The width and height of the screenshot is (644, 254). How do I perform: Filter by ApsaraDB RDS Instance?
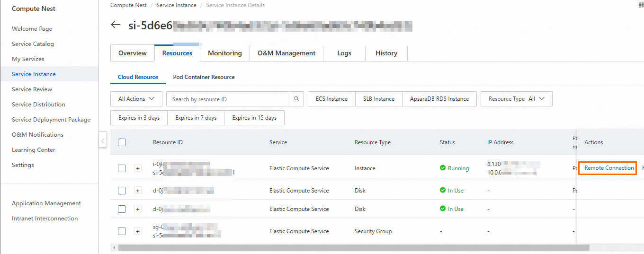pyautogui.click(x=439, y=99)
